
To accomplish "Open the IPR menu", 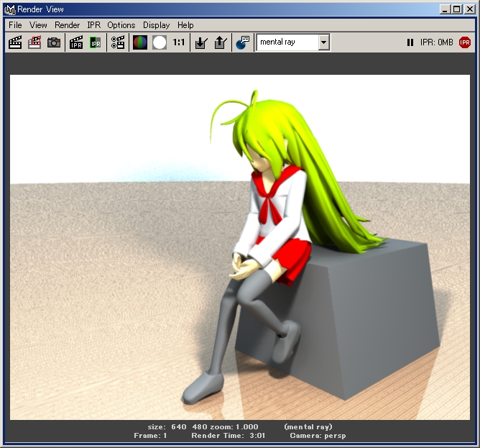I will tap(93, 25).
